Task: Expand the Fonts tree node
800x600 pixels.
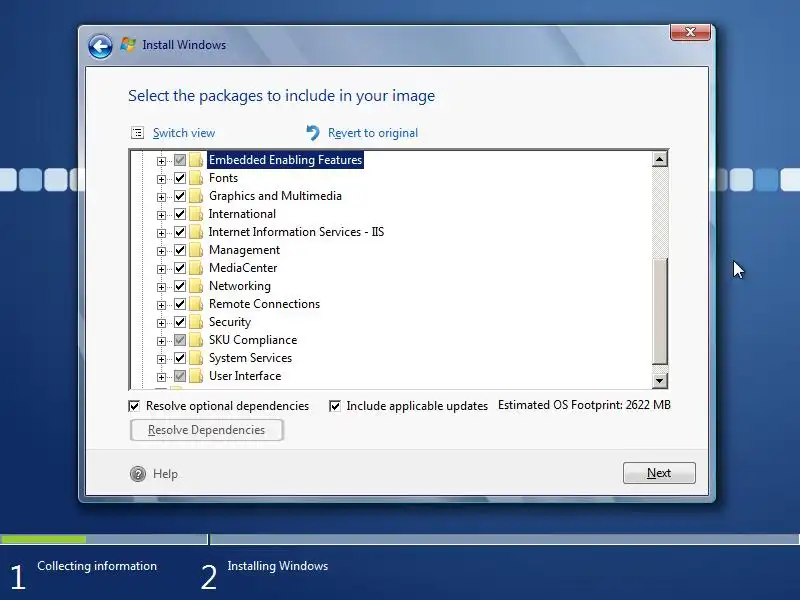Action: tap(161, 179)
